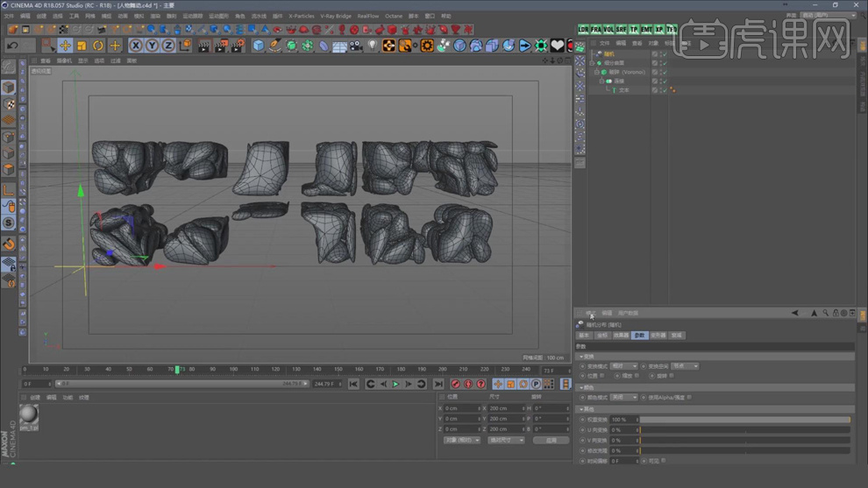868x488 pixels.
Task: Toggle the Z axis lock
Action: pos(168,46)
